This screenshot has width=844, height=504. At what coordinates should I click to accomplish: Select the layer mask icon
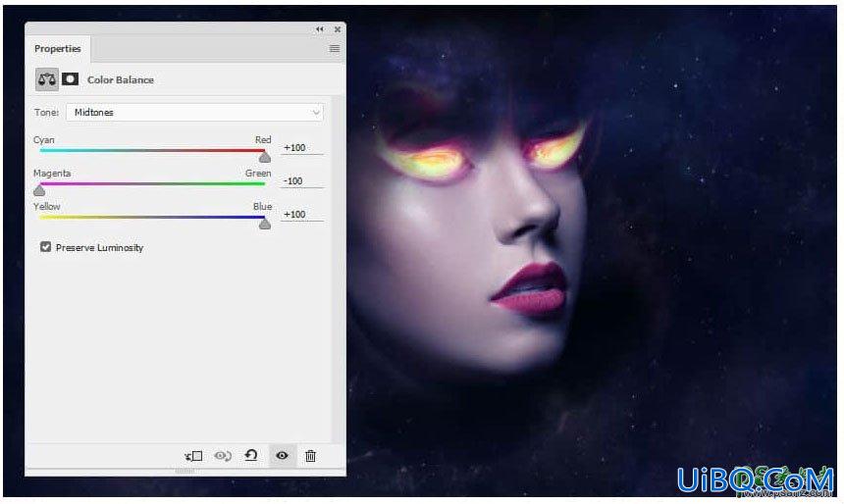70,79
